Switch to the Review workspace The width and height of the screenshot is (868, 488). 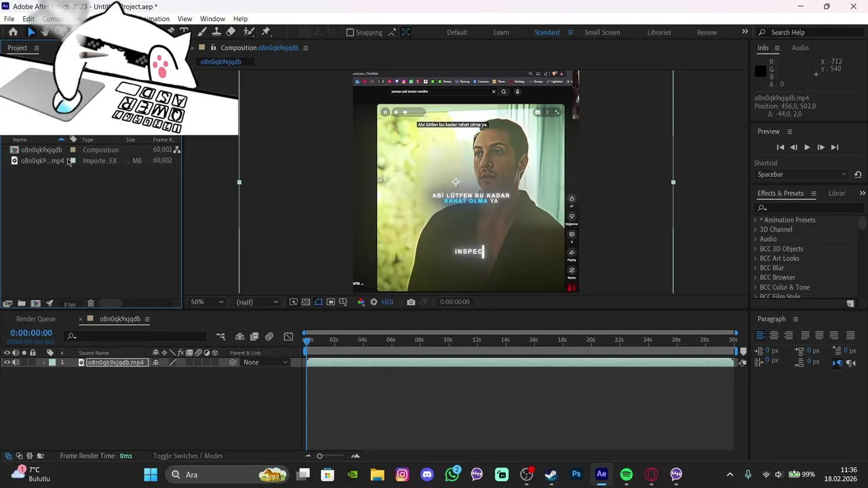point(707,33)
